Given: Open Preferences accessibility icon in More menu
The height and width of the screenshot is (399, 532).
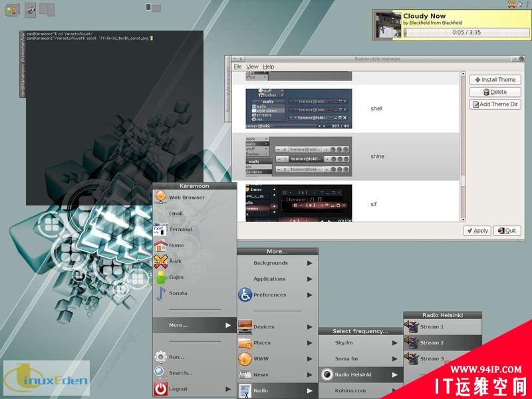Looking at the screenshot, I should [x=245, y=295].
